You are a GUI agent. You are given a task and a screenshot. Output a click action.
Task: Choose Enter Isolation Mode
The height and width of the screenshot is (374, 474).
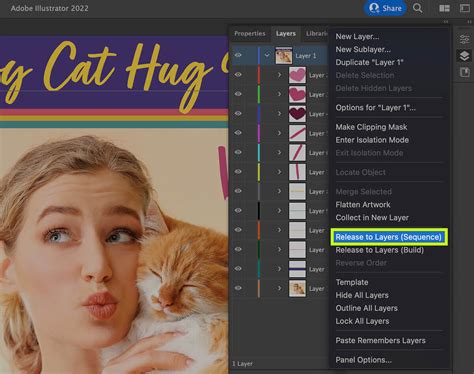tap(372, 140)
